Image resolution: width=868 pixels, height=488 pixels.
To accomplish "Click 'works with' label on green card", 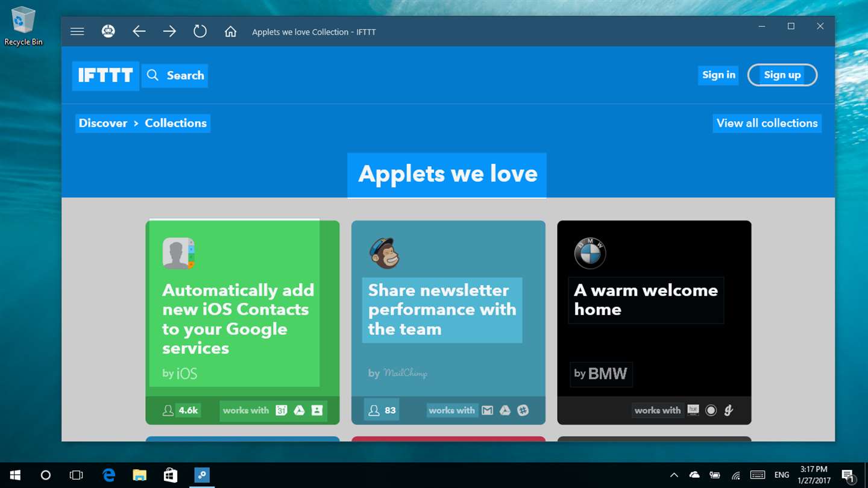I will coord(246,410).
